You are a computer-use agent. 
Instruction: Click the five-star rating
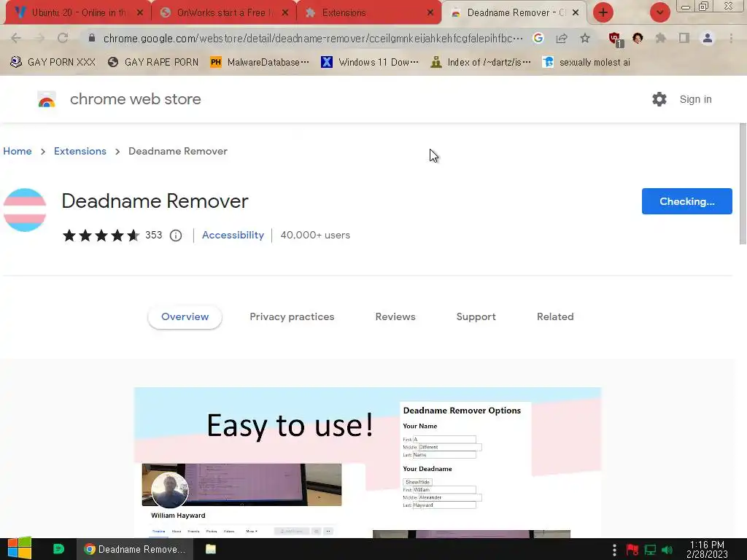coord(101,236)
